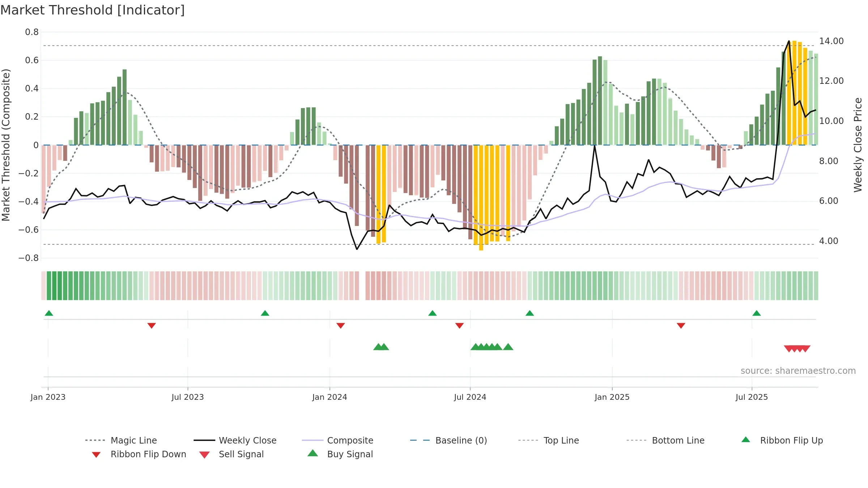Click the Jan 2025 x-axis label
The image size is (868, 488).
click(612, 397)
